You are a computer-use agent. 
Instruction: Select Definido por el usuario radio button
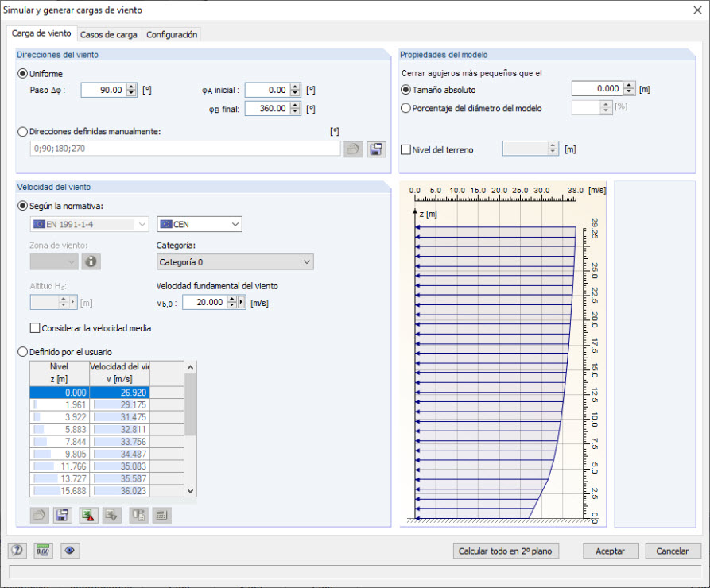point(22,352)
